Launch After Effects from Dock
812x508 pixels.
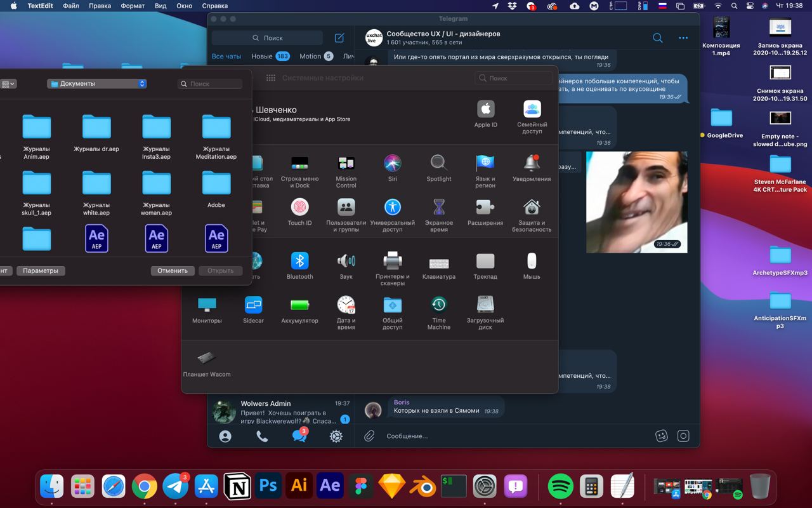click(330, 486)
